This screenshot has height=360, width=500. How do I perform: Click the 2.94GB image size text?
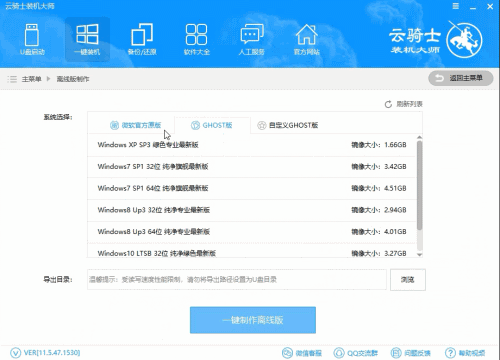pyautogui.click(x=395, y=210)
